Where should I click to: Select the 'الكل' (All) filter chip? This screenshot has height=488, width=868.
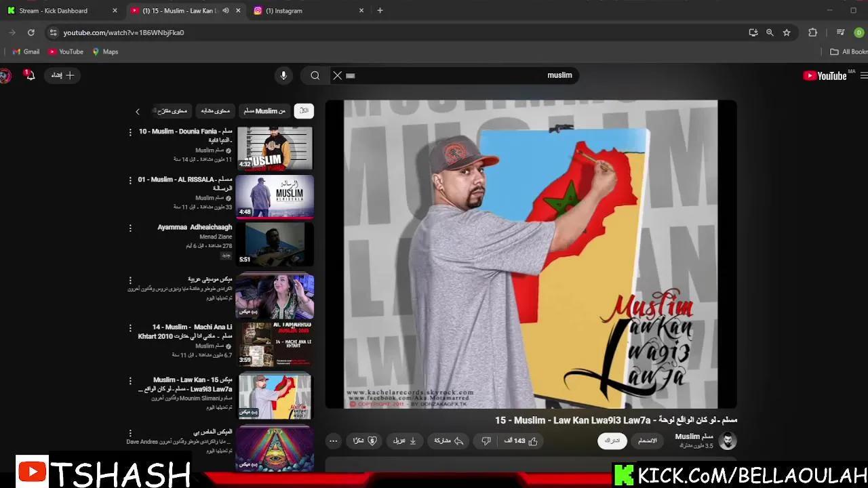point(304,110)
